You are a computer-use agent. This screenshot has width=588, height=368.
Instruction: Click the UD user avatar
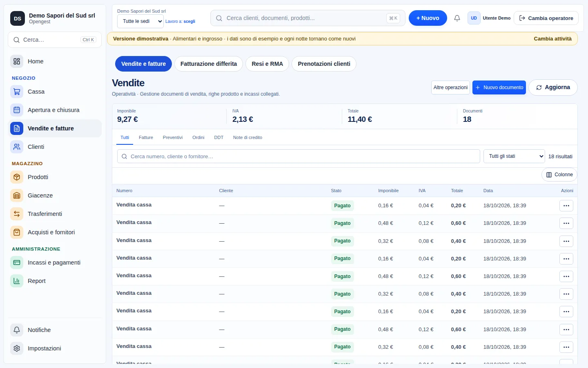point(474,18)
